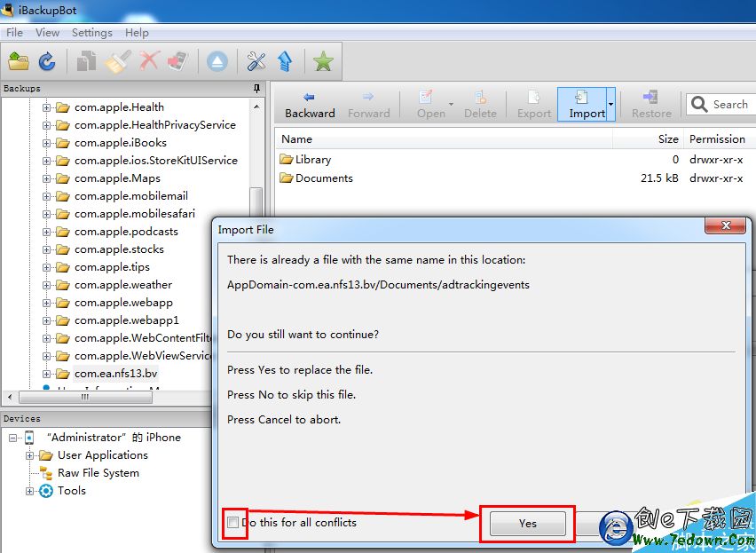756x553 pixels.
Task: Click the Backups tree horizontal scrollbar thumb
Action: tap(85, 398)
